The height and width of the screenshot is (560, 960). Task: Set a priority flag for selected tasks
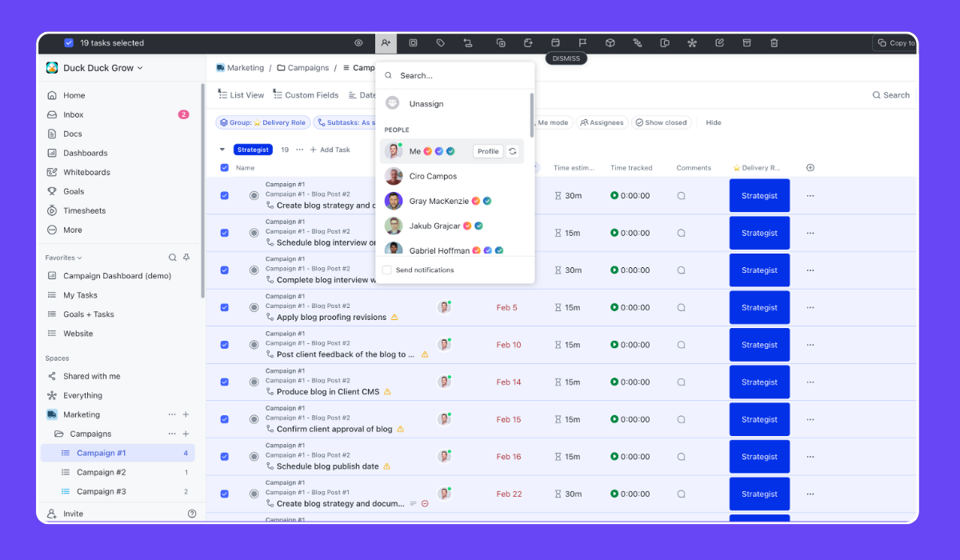tap(582, 42)
